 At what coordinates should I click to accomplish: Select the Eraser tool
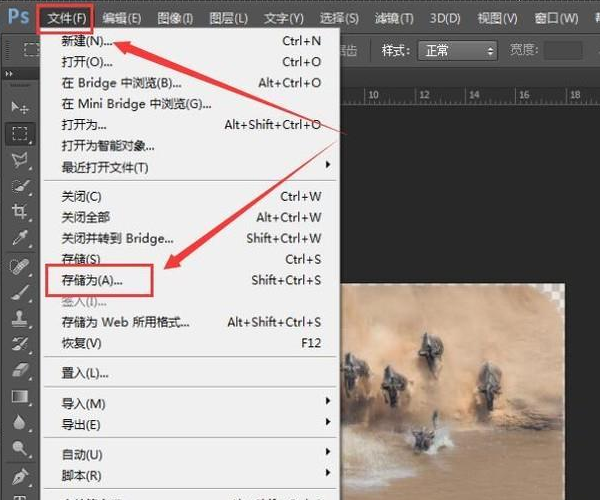point(20,370)
